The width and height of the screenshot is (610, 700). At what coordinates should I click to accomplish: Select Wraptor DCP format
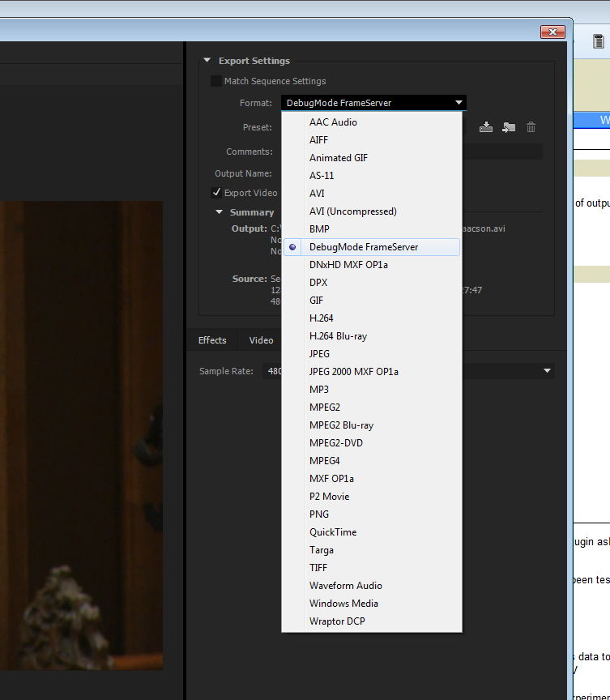pos(372,621)
